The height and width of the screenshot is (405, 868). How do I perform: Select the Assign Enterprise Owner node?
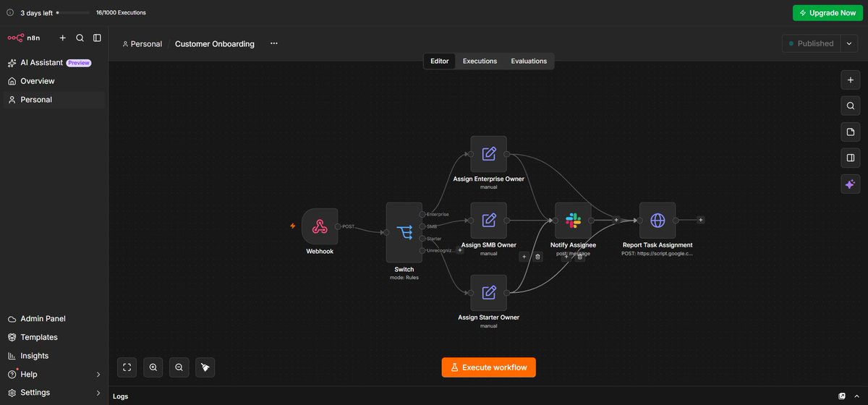(489, 154)
